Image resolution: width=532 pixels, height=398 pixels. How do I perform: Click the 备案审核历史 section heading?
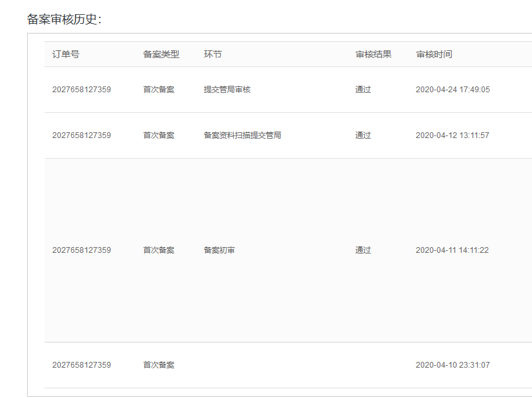pyautogui.click(x=64, y=19)
